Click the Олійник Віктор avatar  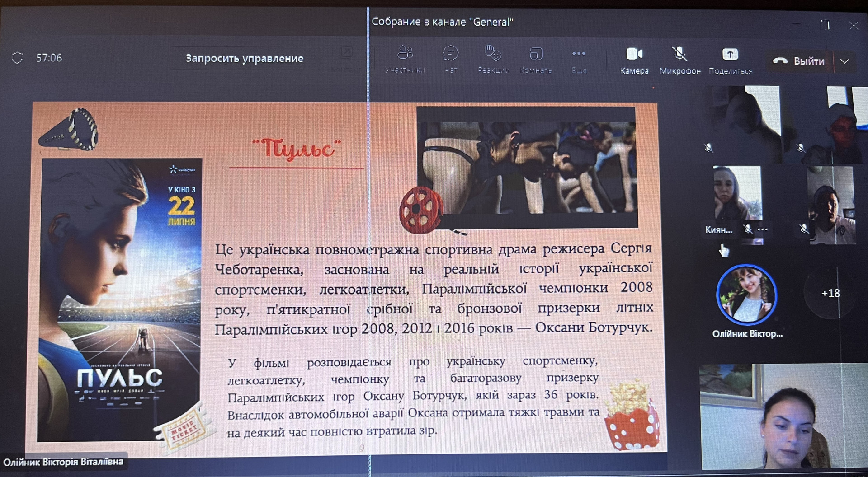click(x=747, y=295)
